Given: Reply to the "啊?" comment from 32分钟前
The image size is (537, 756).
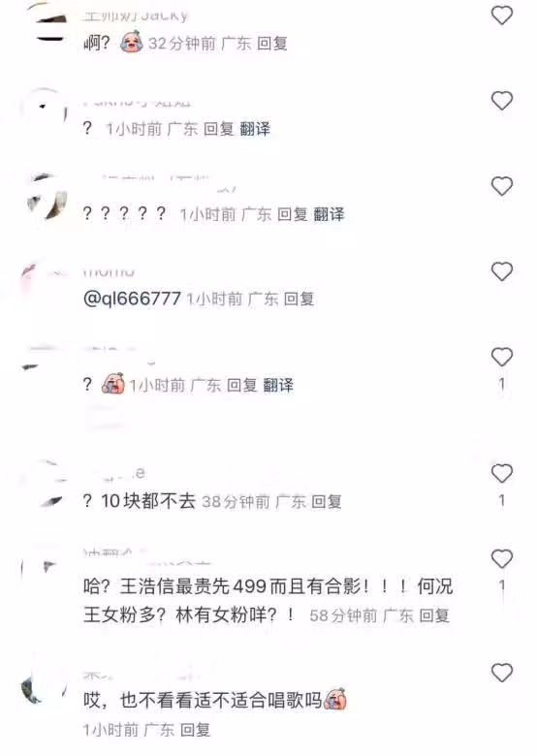Looking at the screenshot, I should coord(272,44).
